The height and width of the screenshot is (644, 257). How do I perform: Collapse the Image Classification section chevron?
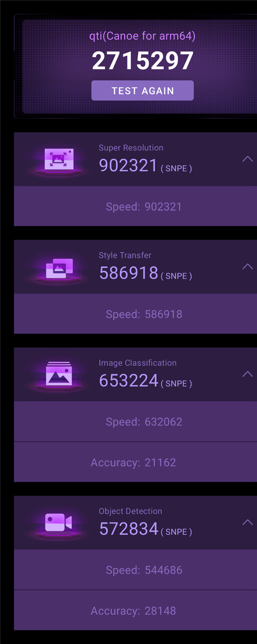[x=248, y=374]
